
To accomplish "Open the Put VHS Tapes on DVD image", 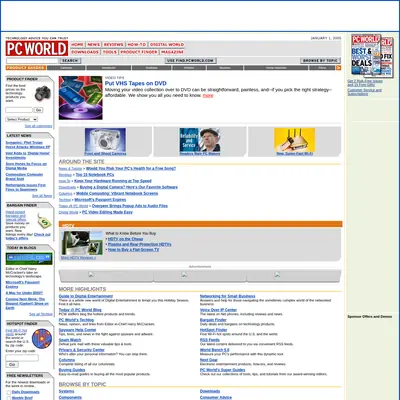I will 81,98.
